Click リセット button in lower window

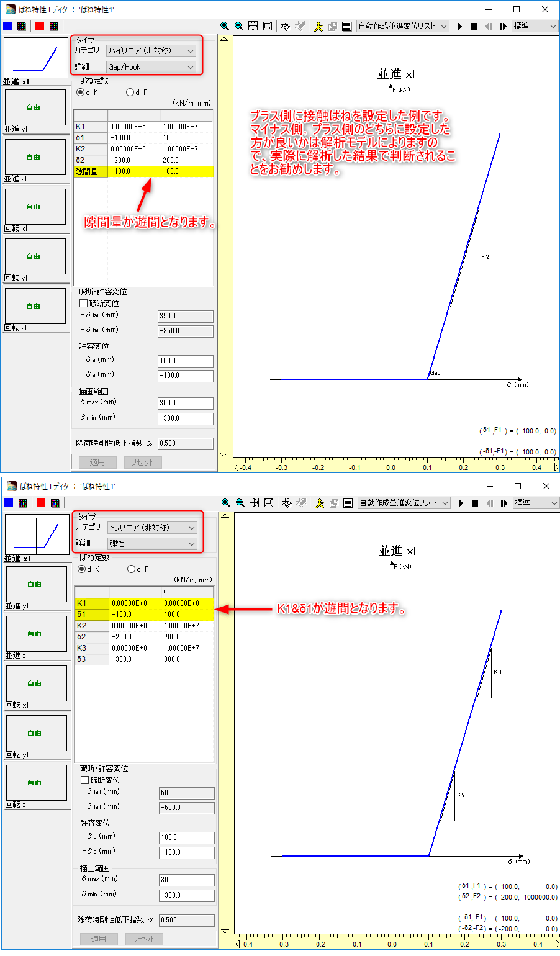coord(143,939)
